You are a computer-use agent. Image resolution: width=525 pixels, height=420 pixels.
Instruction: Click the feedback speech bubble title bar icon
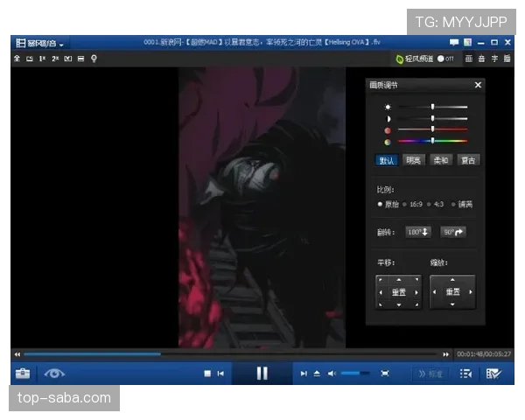454,43
